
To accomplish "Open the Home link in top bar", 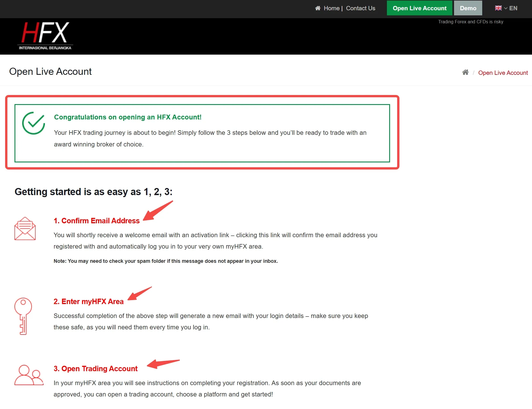I will (331, 8).
